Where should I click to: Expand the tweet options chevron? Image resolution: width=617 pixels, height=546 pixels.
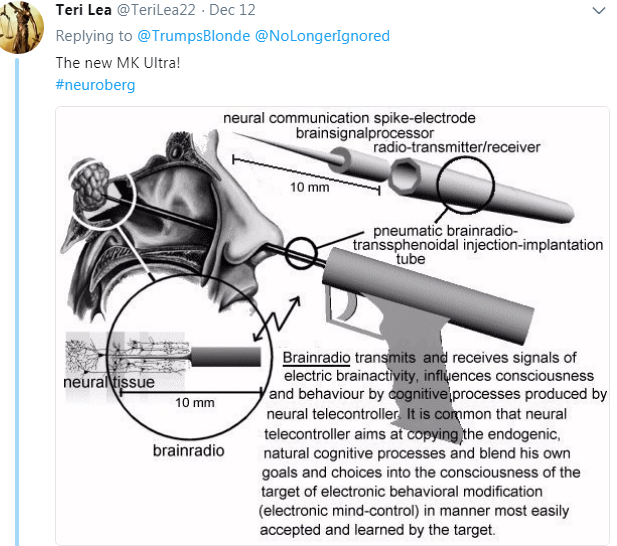599,11
